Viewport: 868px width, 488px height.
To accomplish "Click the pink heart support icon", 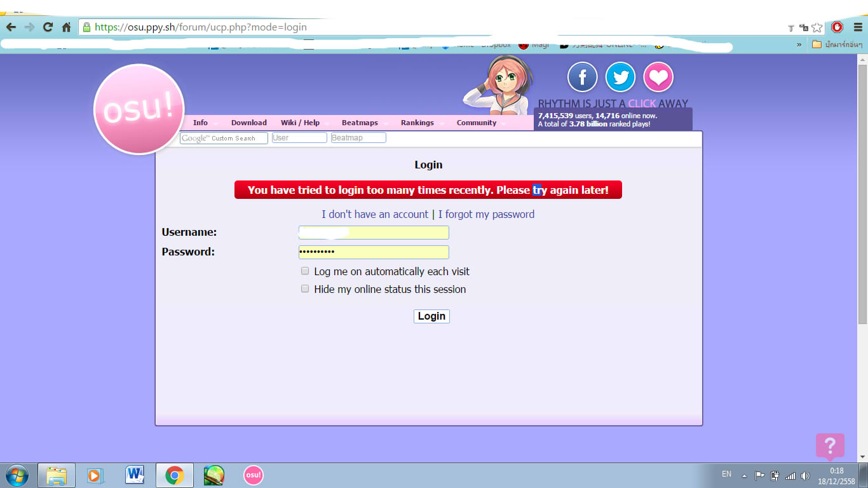I will point(658,78).
